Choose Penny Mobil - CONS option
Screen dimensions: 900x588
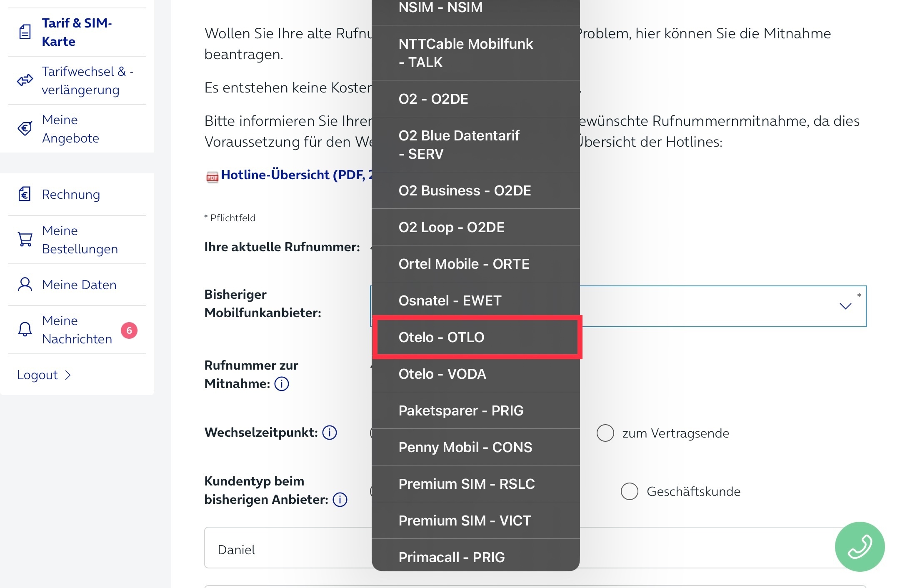tap(476, 447)
